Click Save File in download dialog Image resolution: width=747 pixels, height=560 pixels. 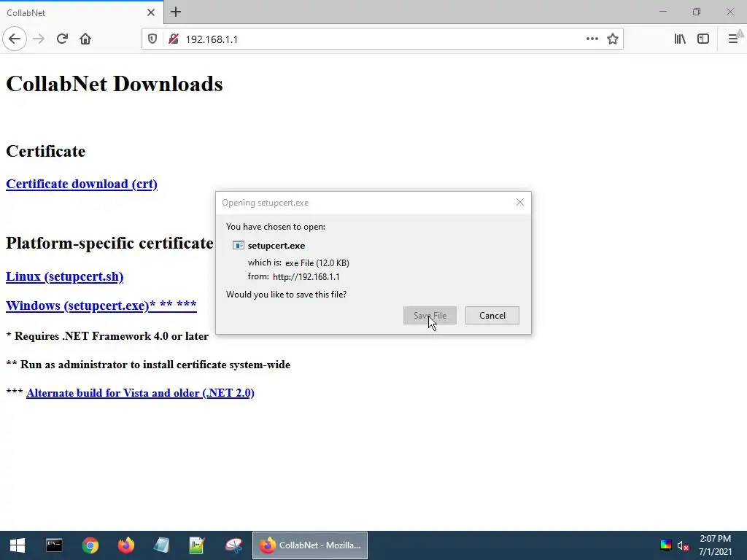pyautogui.click(x=430, y=315)
